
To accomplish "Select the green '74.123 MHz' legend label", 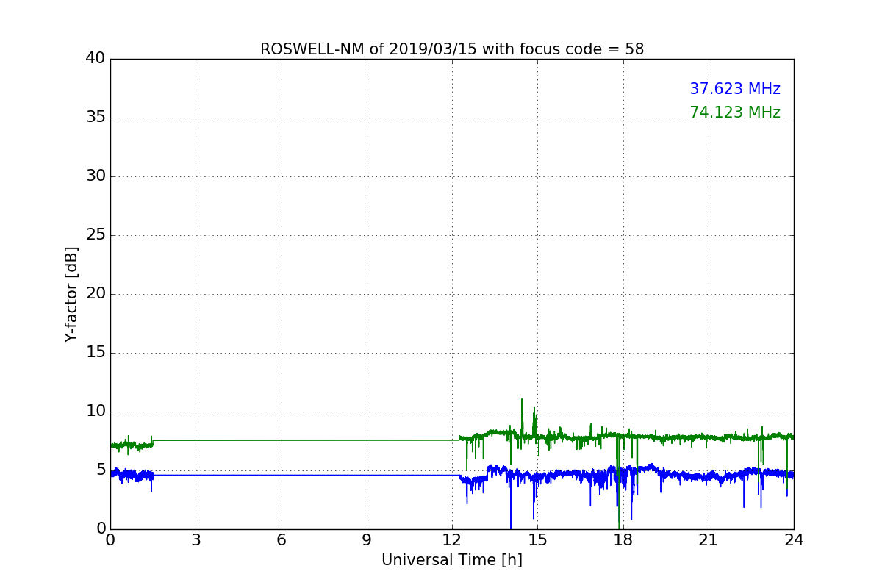I will [x=735, y=112].
